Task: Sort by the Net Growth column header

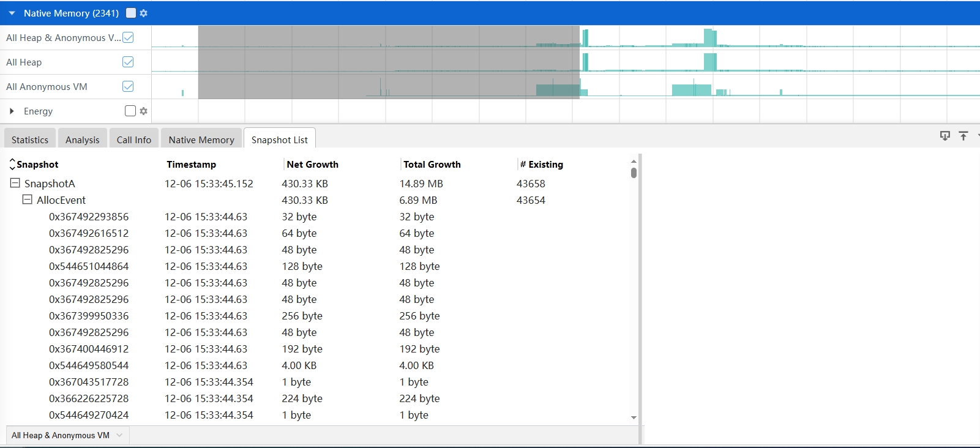Action: (x=312, y=164)
